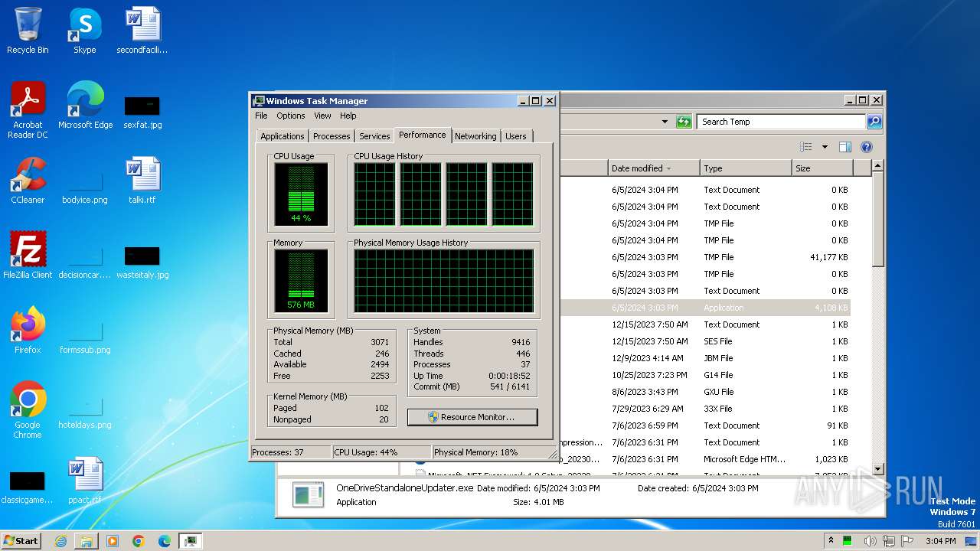Open the File menu in Task Manager
Screen dimensions: 980x551
(261, 116)
